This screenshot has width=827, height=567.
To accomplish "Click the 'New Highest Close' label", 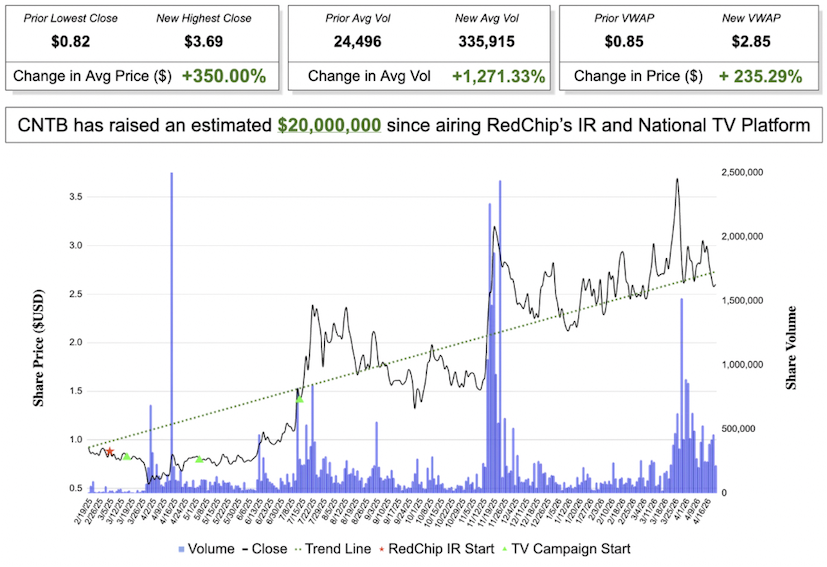I will 204,18.
